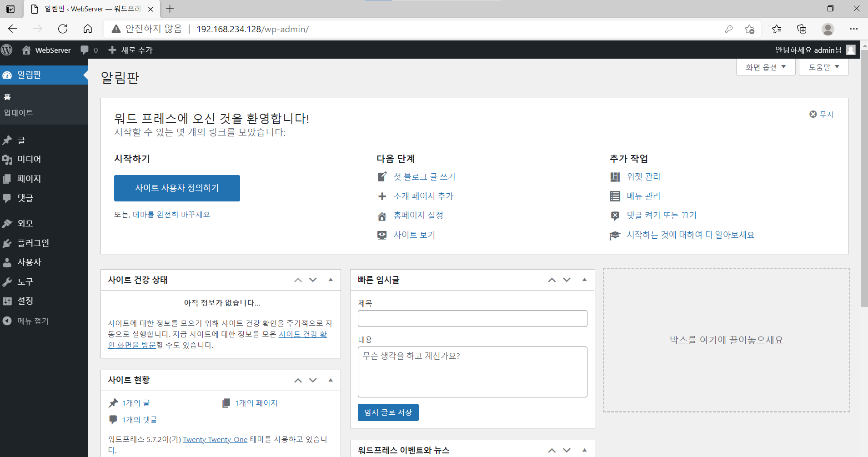The width and height of the screenshot is (868, 457).
Task: Follow 테마를 완전히 바꾸세요 link
Action: point(171,215)
